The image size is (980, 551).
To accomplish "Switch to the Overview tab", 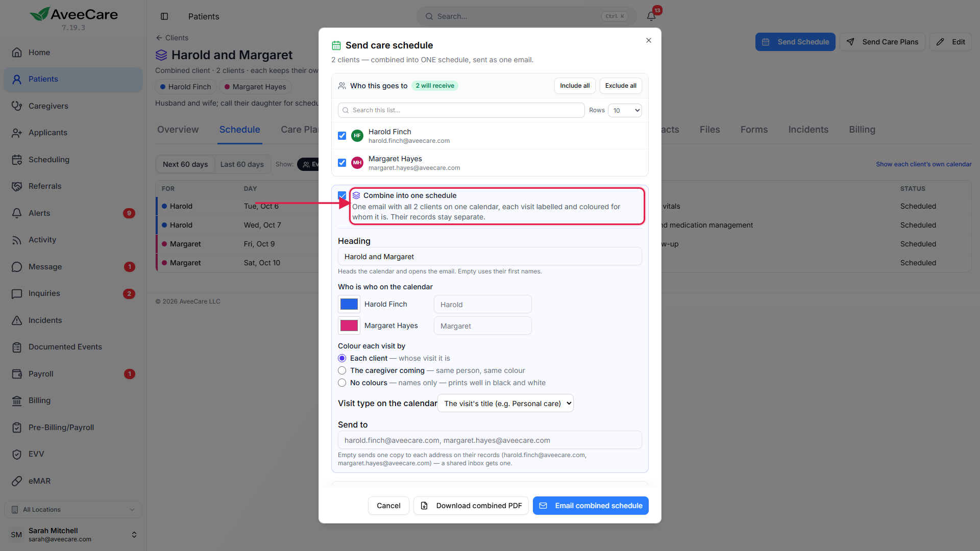I will 178,130.
